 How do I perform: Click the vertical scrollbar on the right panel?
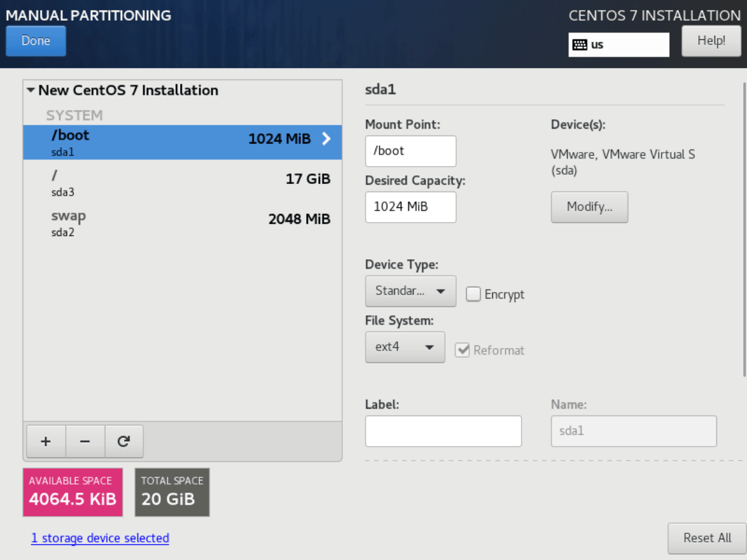pos(744,229)
